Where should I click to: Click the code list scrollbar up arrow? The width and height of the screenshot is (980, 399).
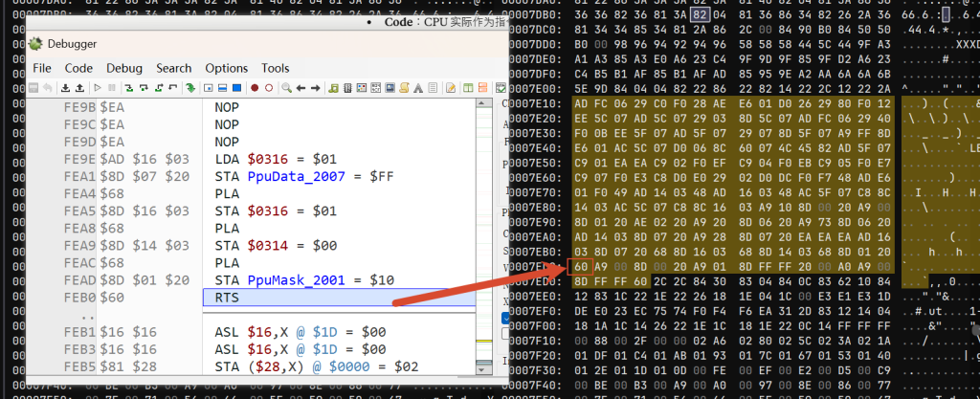[484, 104]
